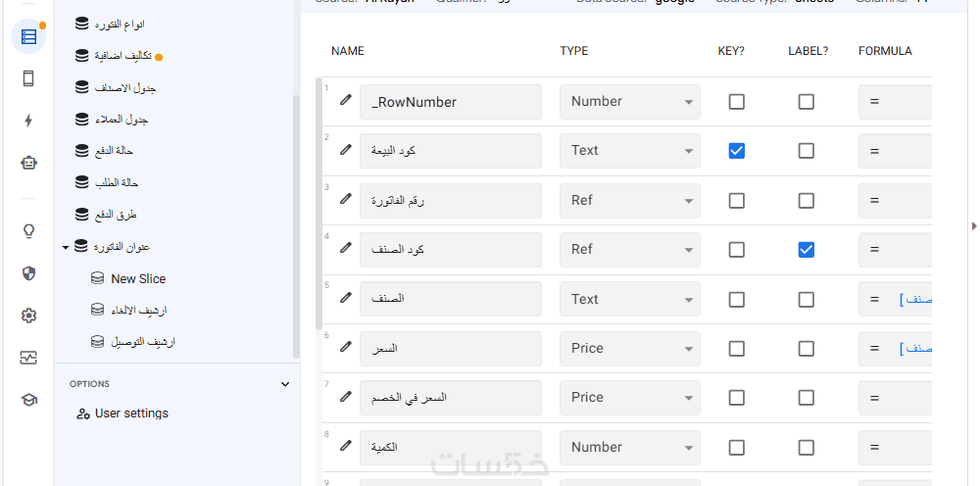Collapse the OPTIONS section chevron
980x486 pixels.
coord(285,384)
